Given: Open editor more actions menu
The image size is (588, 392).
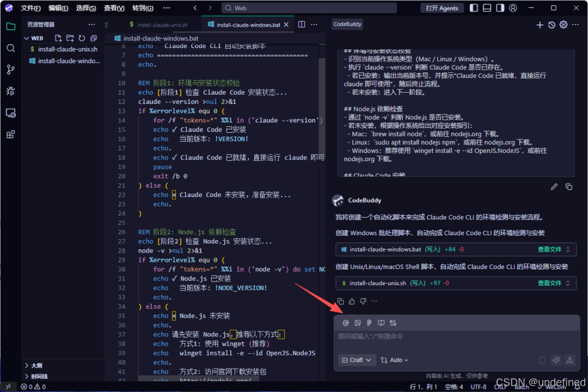Looking at the screenshot, I should pos(314,24).
